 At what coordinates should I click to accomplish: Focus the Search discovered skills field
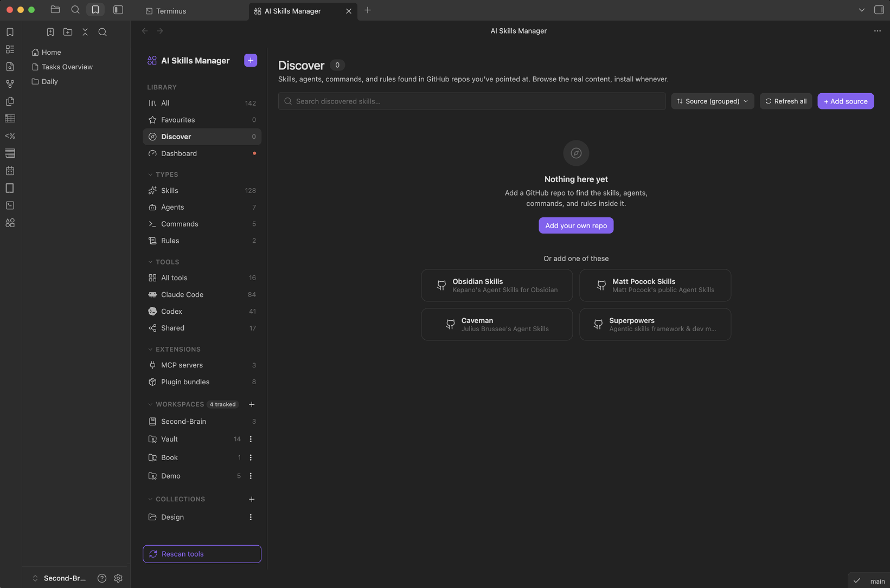tap(472, 101)
